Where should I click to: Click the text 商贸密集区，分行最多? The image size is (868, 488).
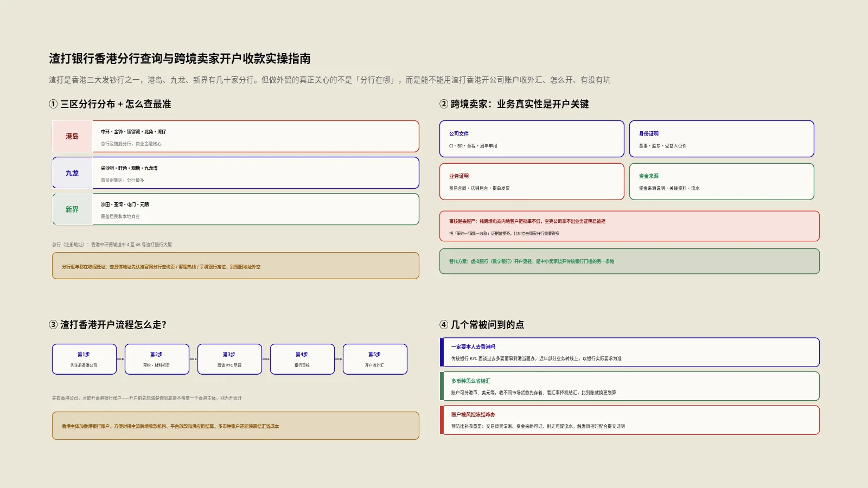click(x=123, y=180)
